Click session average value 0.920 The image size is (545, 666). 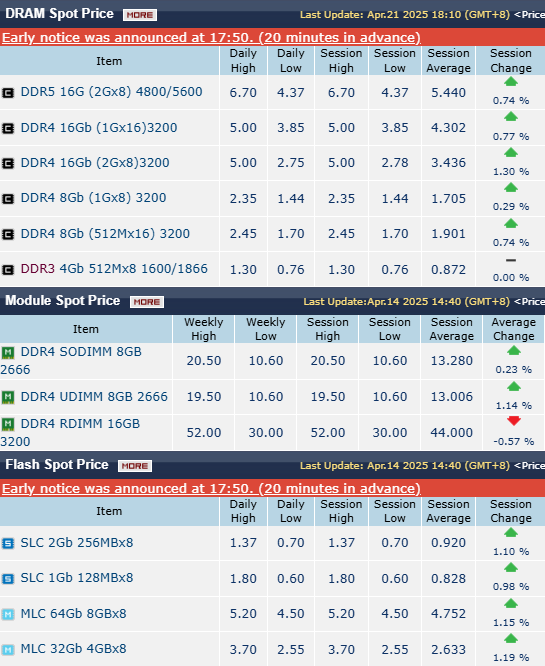449,543
